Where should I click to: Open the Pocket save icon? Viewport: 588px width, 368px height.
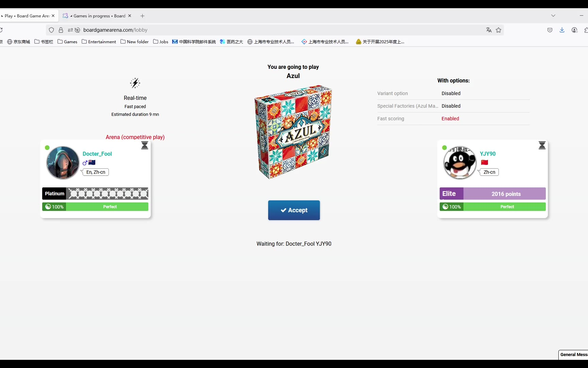tap(550, 30)
